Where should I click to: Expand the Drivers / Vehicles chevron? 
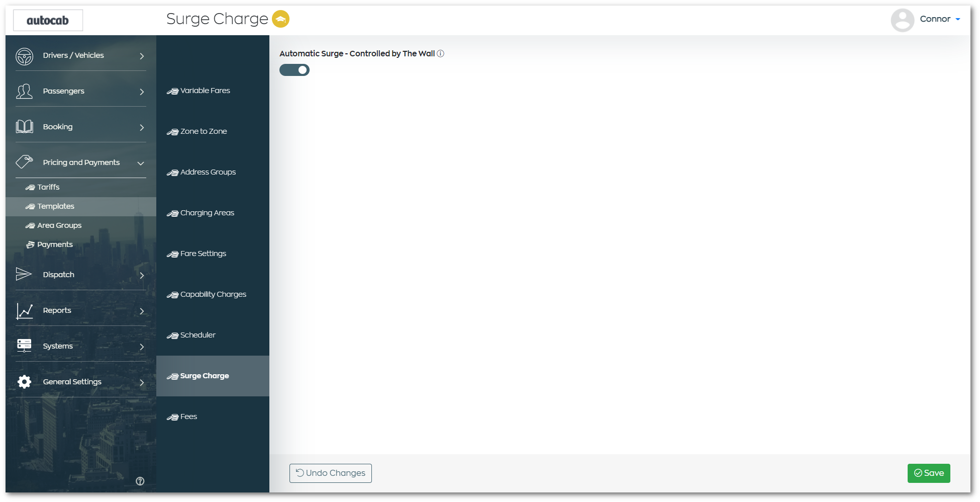[142, 56]
